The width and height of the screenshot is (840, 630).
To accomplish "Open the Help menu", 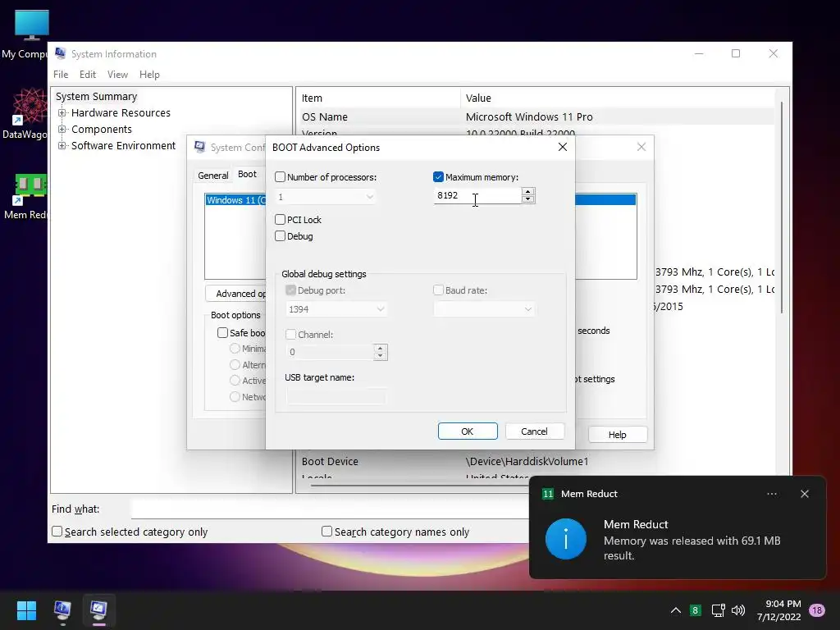I will coord(149,75).
